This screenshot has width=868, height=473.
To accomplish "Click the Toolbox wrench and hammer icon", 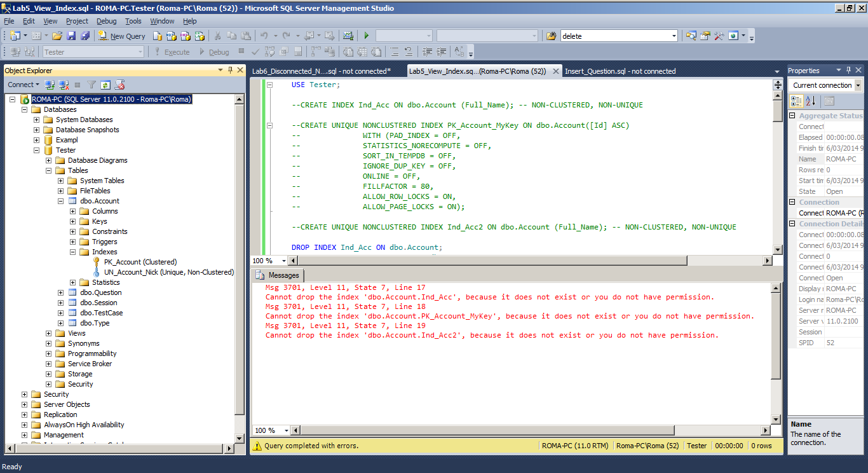I will (719, 36).
